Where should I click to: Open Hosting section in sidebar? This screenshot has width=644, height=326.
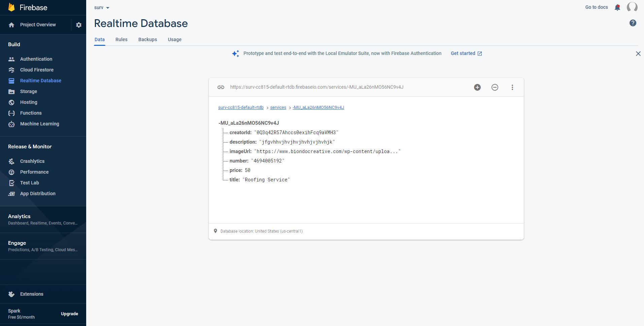29,102
